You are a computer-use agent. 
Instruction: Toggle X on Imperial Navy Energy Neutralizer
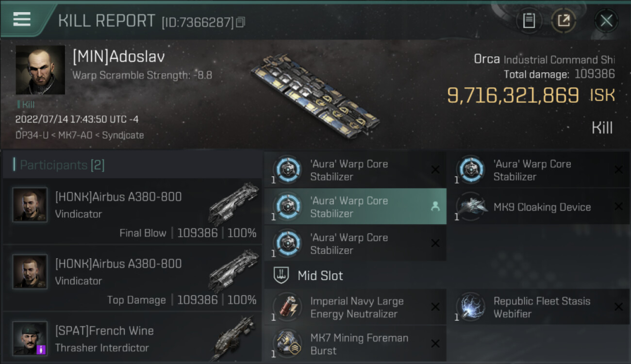point(435,307)
